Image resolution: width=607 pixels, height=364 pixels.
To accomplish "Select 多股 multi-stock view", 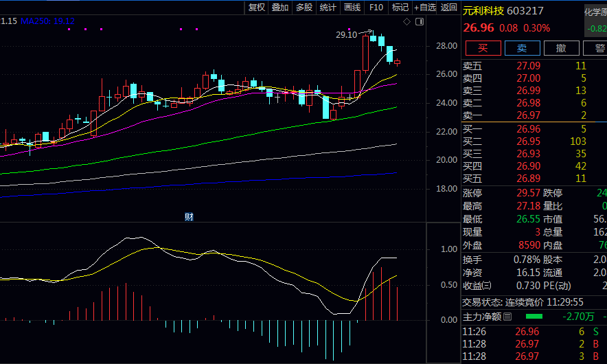I will pos(304,8).
